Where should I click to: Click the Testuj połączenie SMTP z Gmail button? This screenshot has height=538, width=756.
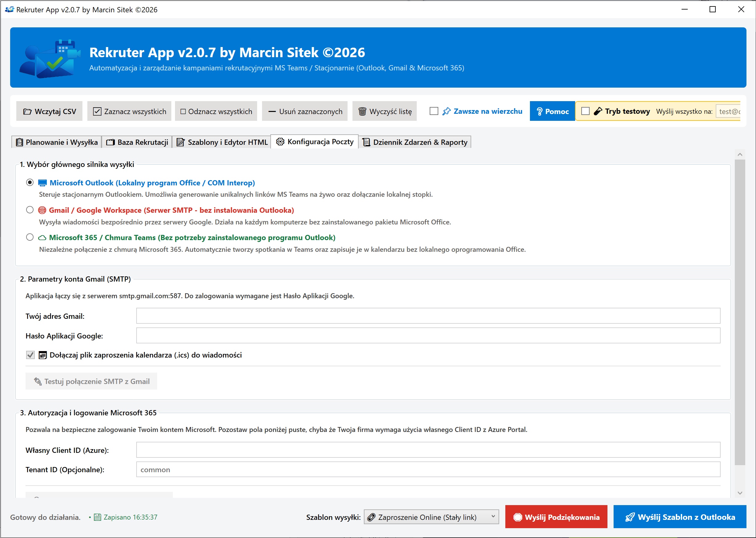tap(91, 381)
